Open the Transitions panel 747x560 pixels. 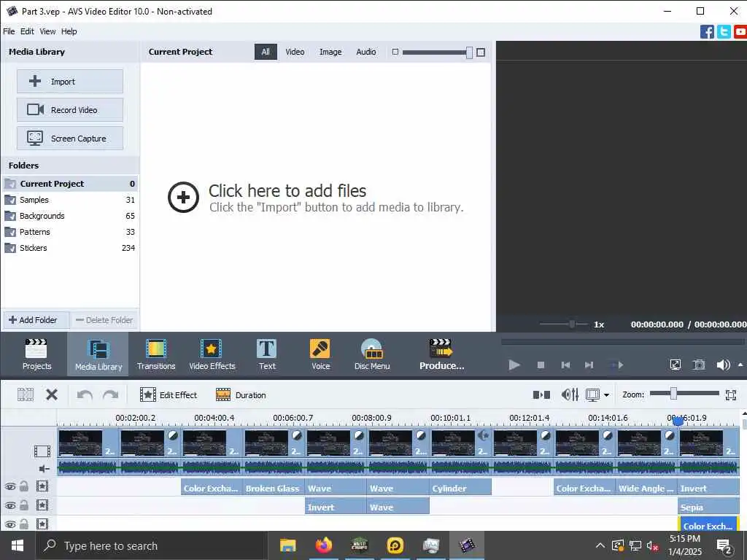tap(156, 354)
